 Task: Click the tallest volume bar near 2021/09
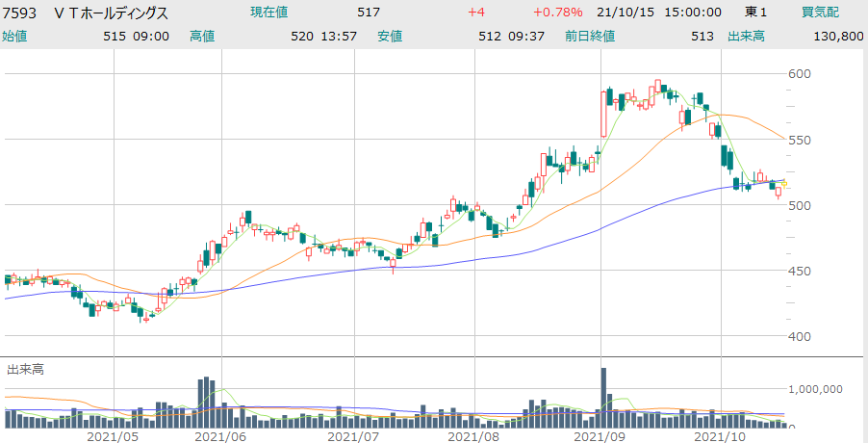pos(603,397)
